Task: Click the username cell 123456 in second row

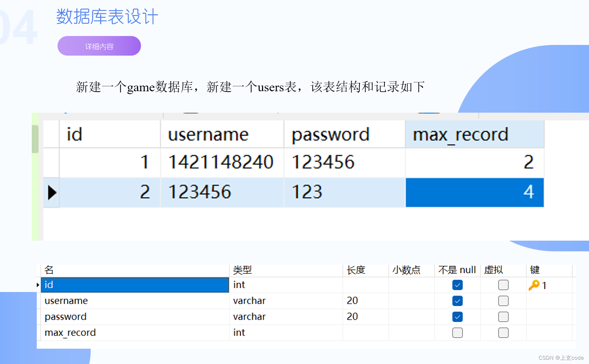Action: click(222, 193)
